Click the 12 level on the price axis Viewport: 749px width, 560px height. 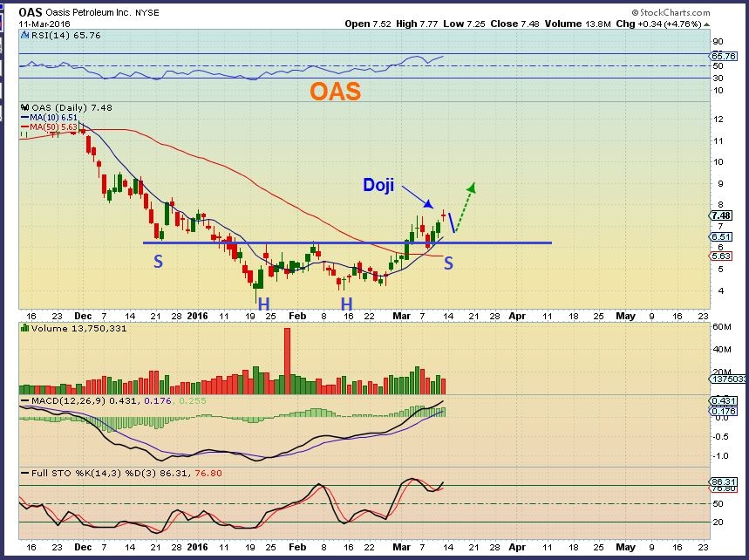pyautogui.click(x=718, y=120)
